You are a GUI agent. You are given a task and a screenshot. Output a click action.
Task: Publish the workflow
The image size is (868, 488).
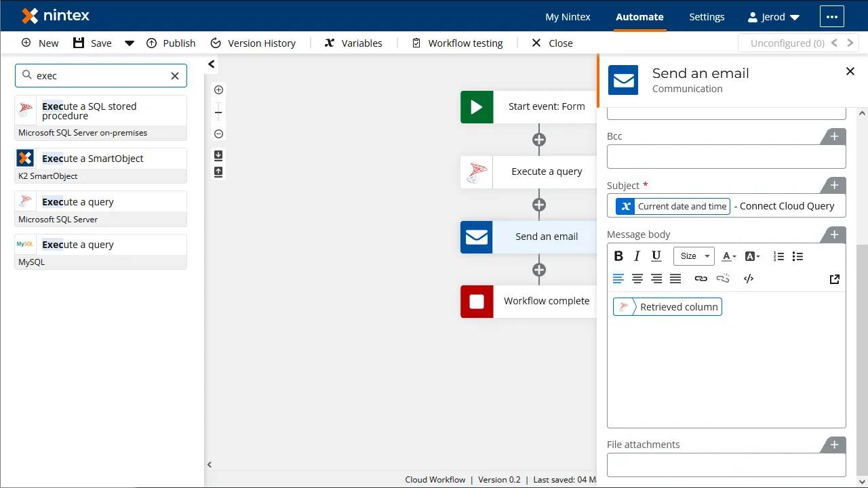pos(171,43)
